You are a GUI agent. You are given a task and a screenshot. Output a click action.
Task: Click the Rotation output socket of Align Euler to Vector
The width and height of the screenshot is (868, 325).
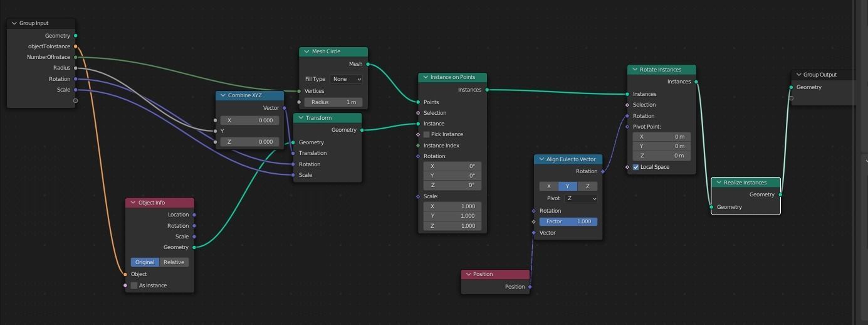[603, 171]
